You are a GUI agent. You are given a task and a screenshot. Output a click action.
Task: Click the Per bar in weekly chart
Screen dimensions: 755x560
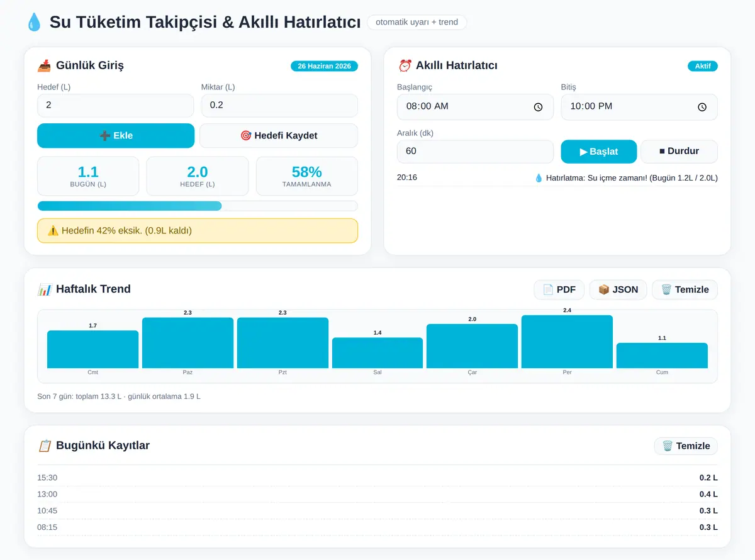(567, 342)
